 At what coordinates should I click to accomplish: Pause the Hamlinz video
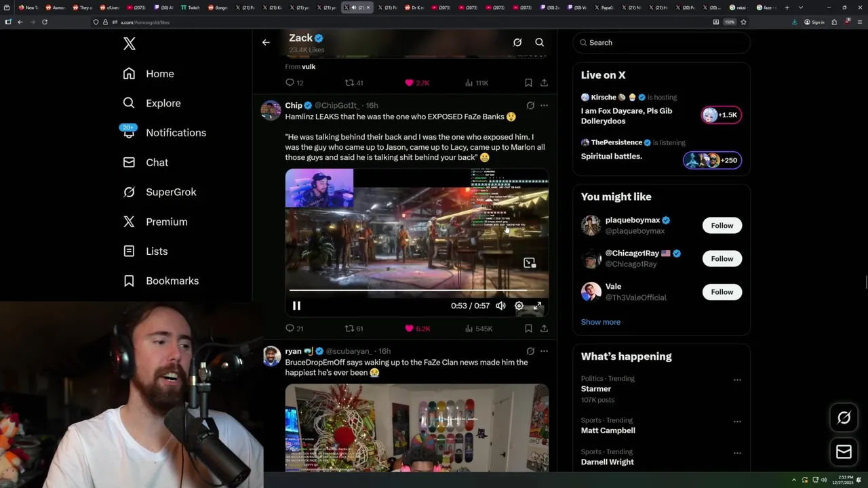point(296,306)
